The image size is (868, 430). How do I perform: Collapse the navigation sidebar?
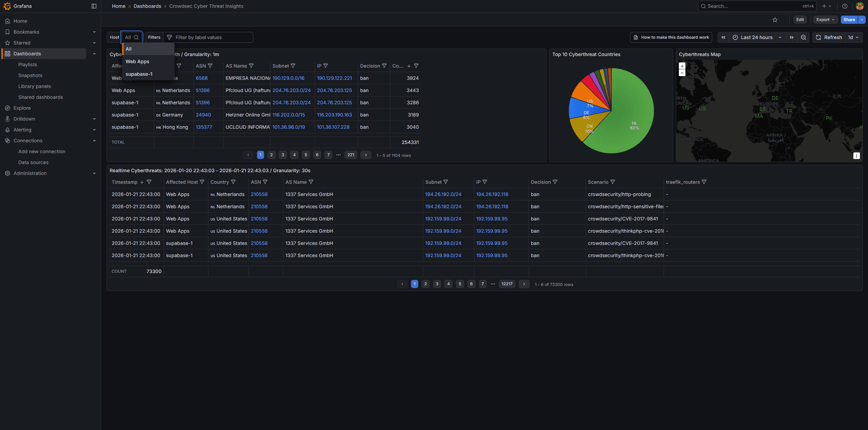coord(94,6)
